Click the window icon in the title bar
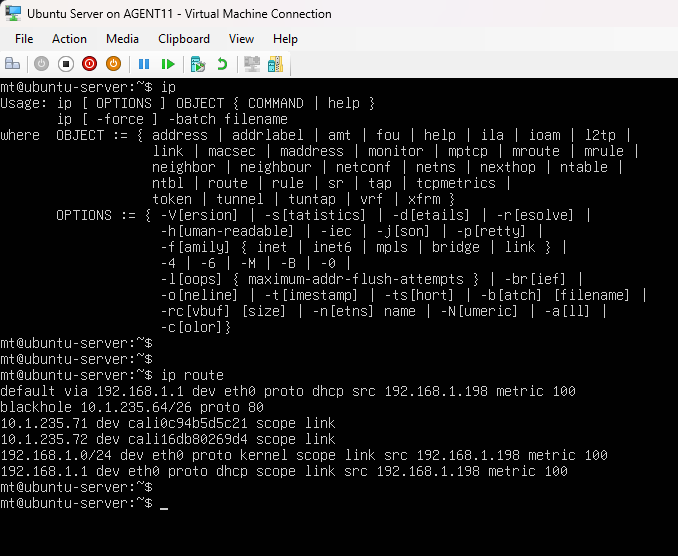Screen dimensions: 678x556 coord(14,14)
